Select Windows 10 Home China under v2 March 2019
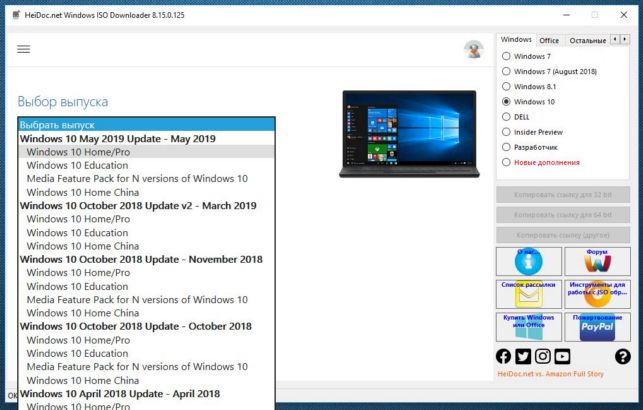Screen dimensions: 643x410 pos(146,246)
